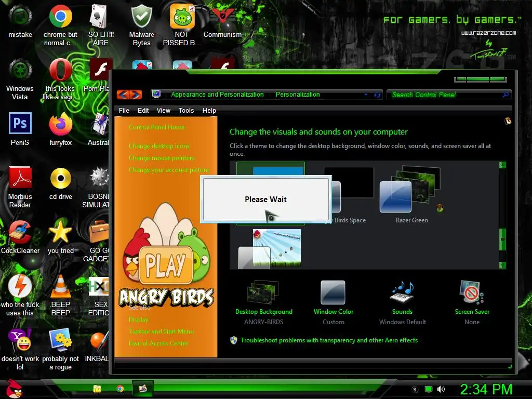The image size is (532, 399).
Task: Open the 'doesn't work lol' Yahoo icon
Action: coord(21,340)
